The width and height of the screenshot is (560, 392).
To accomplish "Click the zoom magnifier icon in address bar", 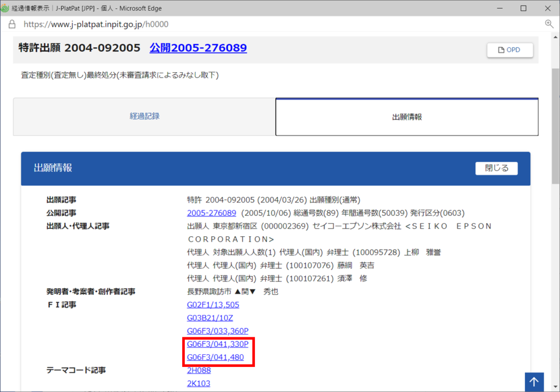I will [549, 24].
